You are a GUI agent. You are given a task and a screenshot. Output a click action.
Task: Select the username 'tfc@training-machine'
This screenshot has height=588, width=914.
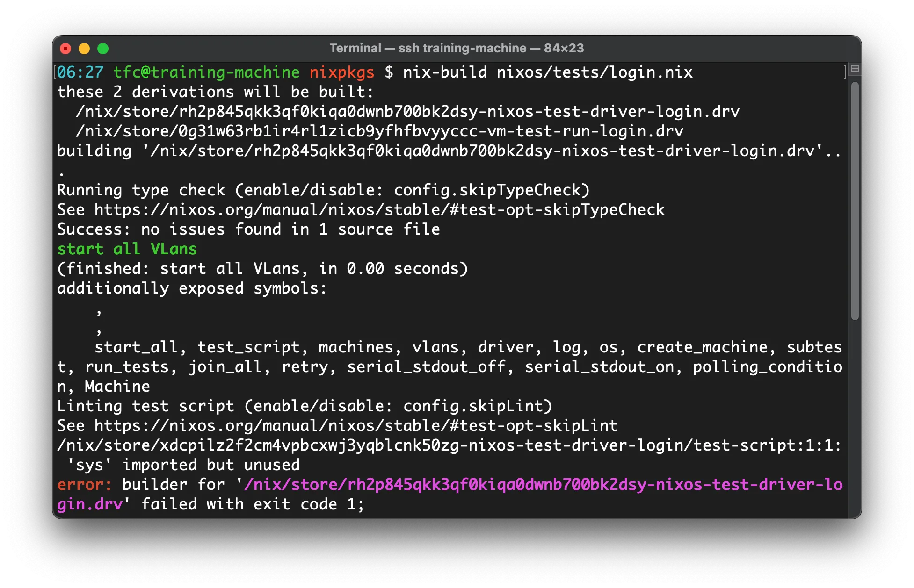206,72
